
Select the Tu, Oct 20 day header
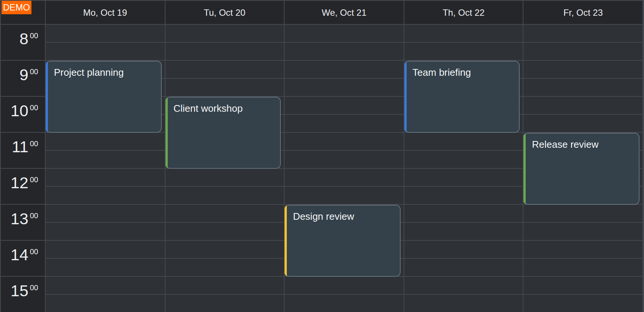tap(225, 13)
